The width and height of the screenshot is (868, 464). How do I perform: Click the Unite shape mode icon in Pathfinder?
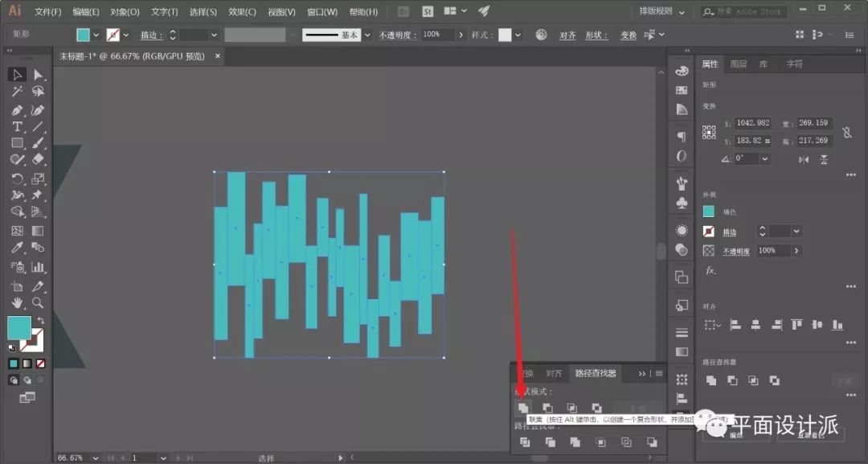(x=522, y=409)
